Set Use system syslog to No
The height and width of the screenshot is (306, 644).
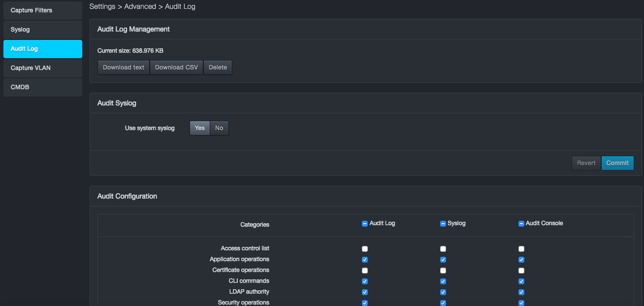(x=219, y=128)
